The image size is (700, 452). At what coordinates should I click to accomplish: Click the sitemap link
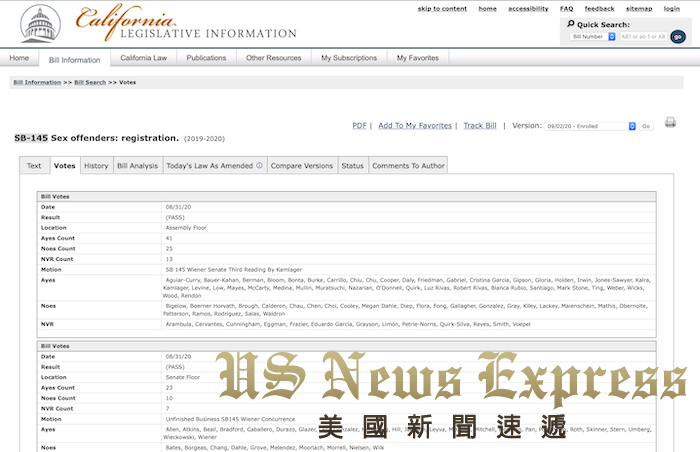[639, 8]
